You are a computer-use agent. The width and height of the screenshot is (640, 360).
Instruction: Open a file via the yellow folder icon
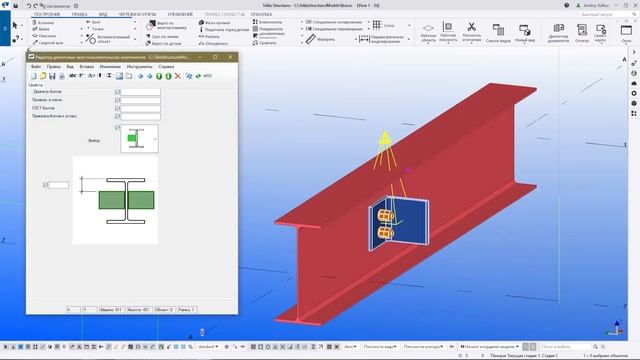pyautogui.click(x=43, y=76)
